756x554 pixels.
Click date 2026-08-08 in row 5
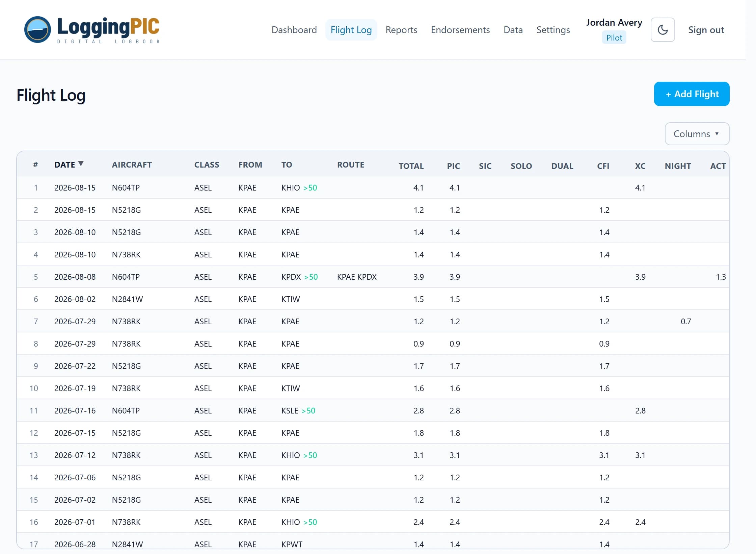(75, 277)
